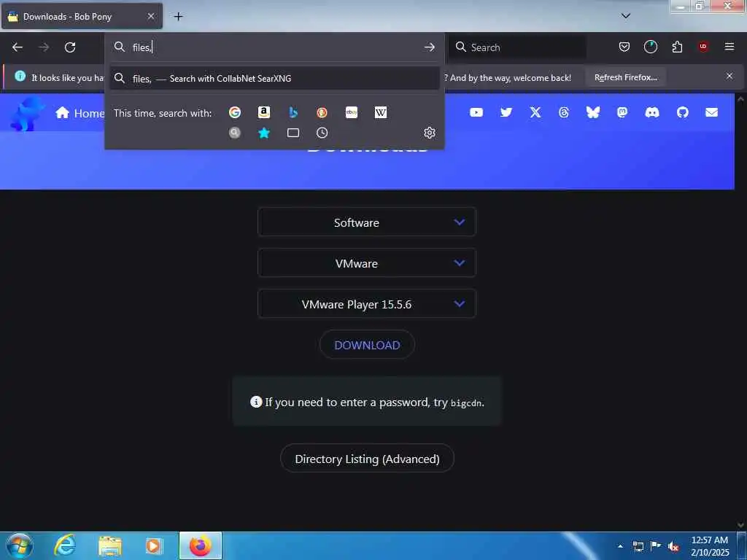Open the X social link
747x560 pixels.
click(535, 112)
